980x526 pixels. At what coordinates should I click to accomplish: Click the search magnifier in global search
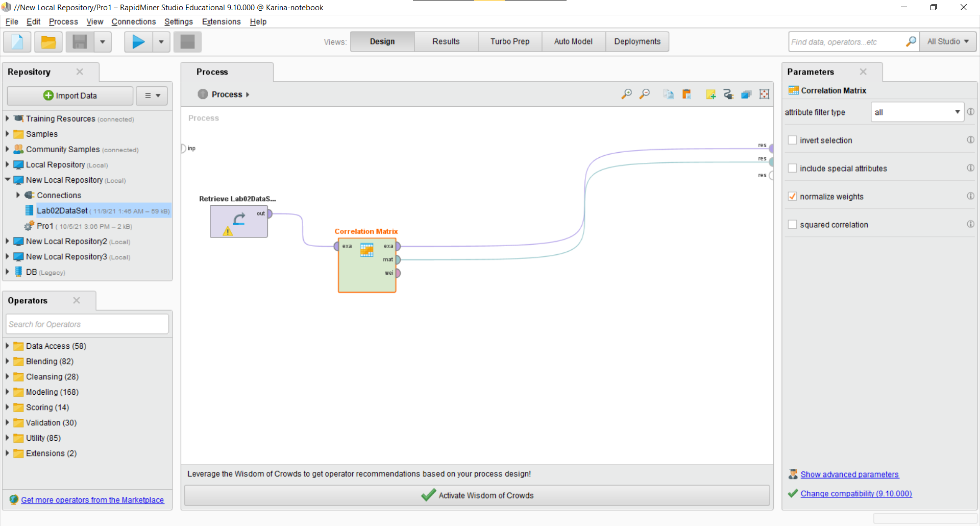click(911, 41)
